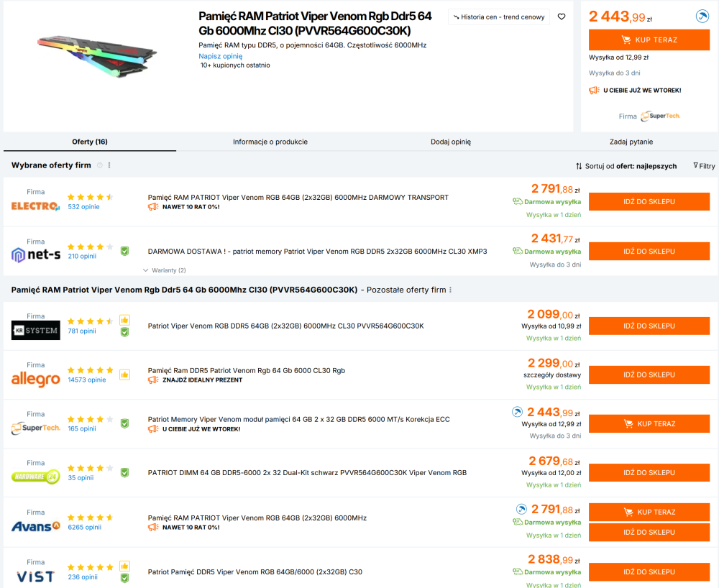This screenshot has width=719, height=588.
Task: Click the info icon beside Wybrane oferty firm
Action: (100, 165)
